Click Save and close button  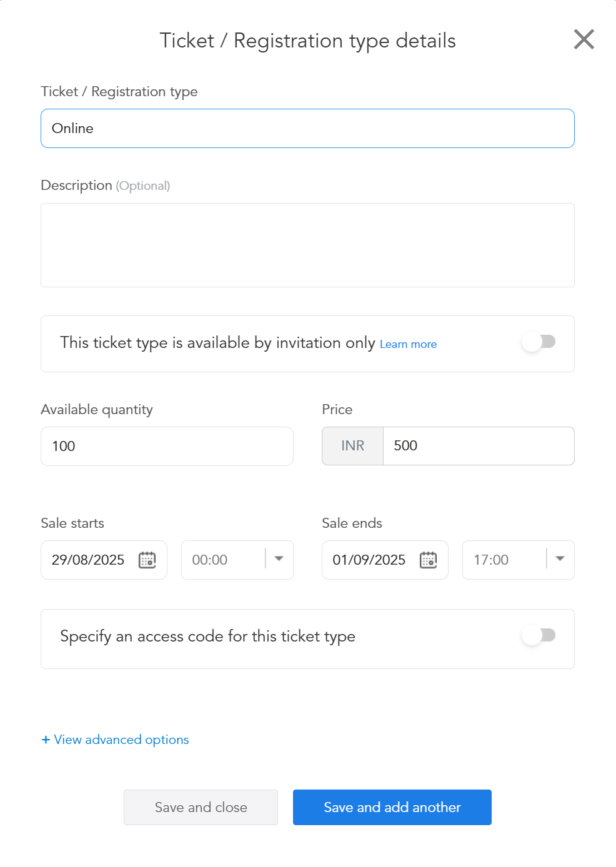pos(201,807)
